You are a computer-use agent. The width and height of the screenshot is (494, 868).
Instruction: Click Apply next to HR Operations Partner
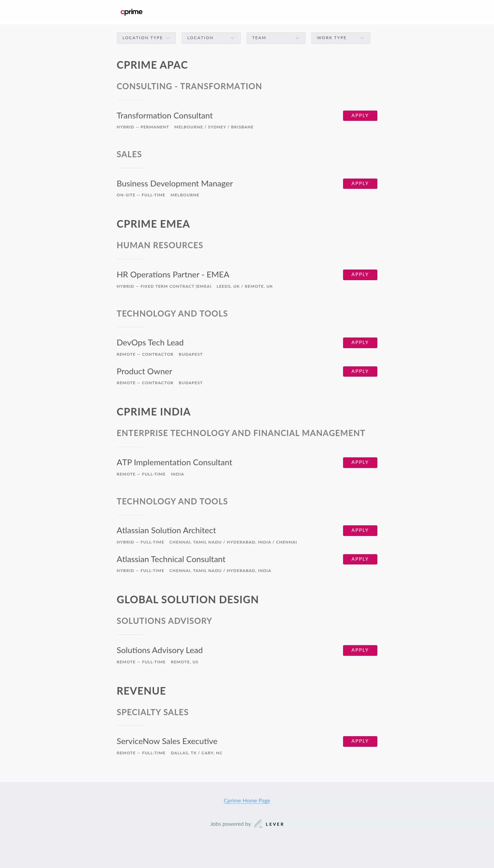360,275
